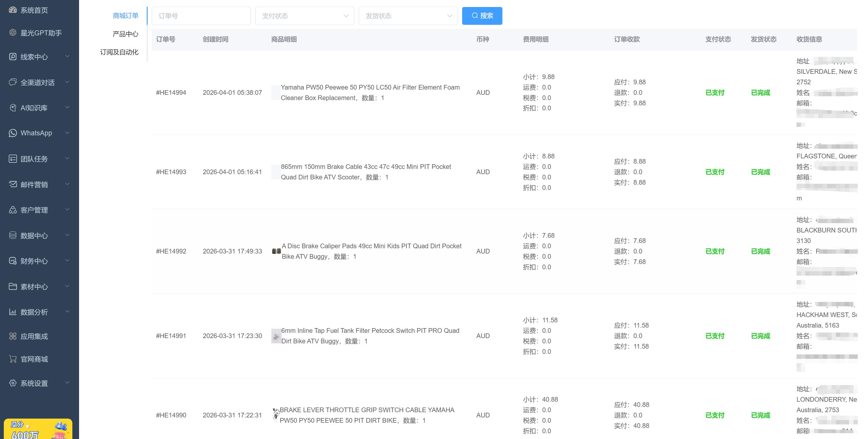Click the 数据分析 bar chart icon
The width and height of the screenshot is (868, 439).
pos(13,312)
